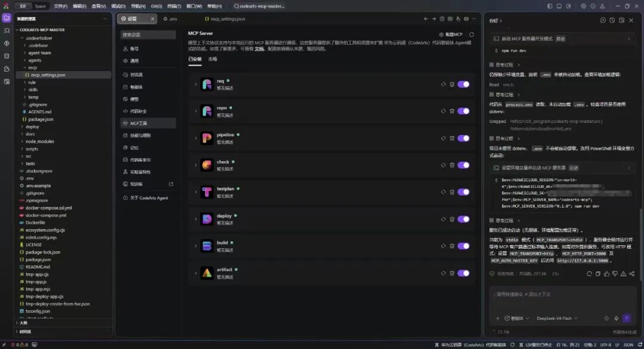Expand the agent-team folder
The height and width of the screenshot is (349, 644).
point(39,52)
